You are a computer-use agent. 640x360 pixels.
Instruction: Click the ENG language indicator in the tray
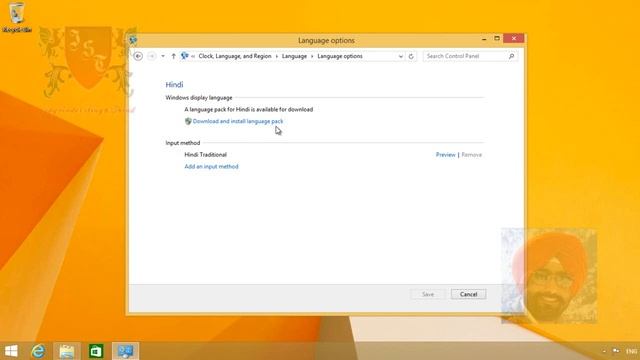(x=631, y=351)
